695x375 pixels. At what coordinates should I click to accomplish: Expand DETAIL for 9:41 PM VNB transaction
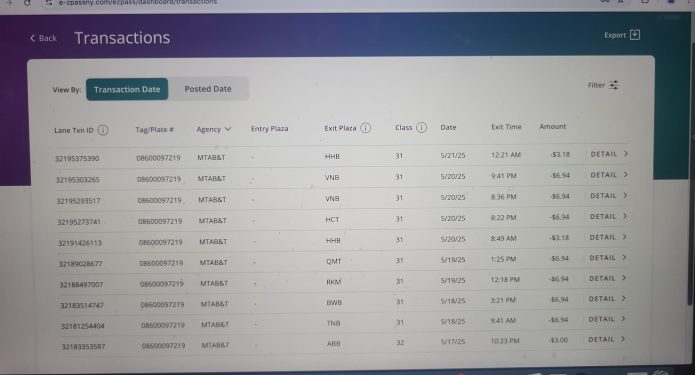(x=609, y=175)
